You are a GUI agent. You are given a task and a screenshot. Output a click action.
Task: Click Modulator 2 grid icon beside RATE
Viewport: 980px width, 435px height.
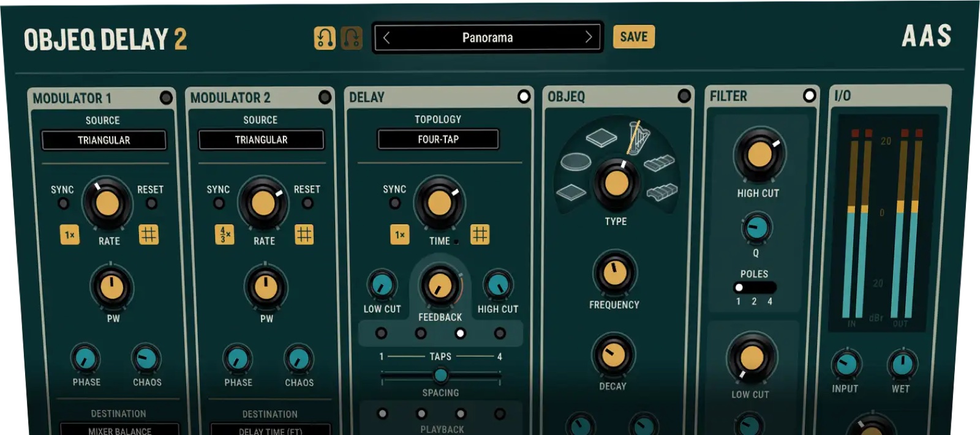pyautogui.click(x=304, y=234)
